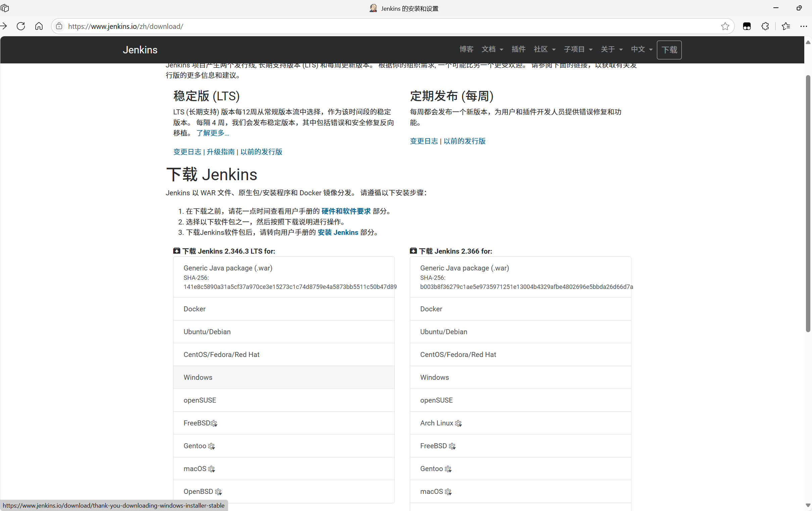812x511 pixels.
Task: Open browser settings three-dots menu
Action: tap(804, 26)
